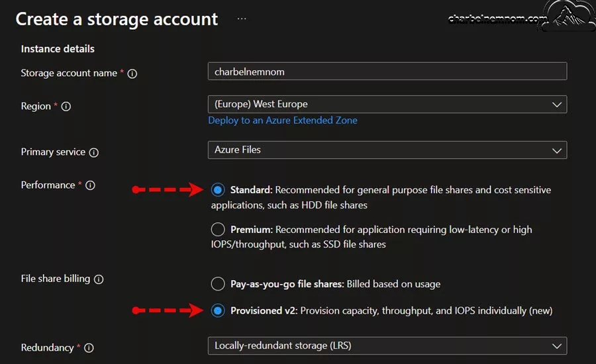The image size is (596, 364).
Task: Click the Redundancy field label
Action: click(48, 347)
